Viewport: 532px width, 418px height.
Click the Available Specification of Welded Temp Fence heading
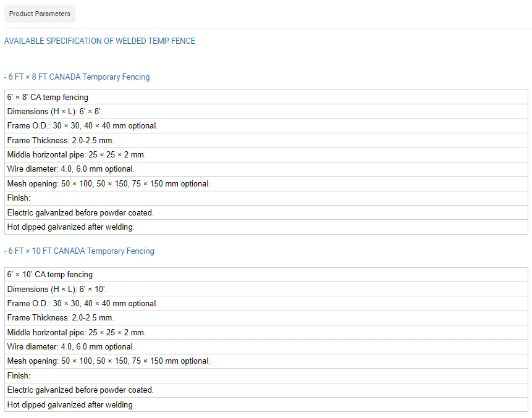pos(99,41)
